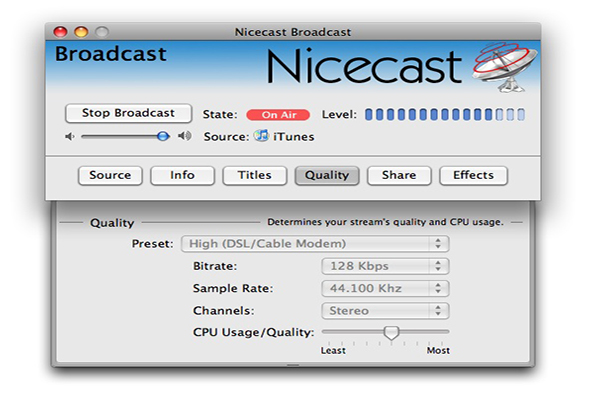Click the On Air state indicator

pyautogui.click(x=278, y=115)
